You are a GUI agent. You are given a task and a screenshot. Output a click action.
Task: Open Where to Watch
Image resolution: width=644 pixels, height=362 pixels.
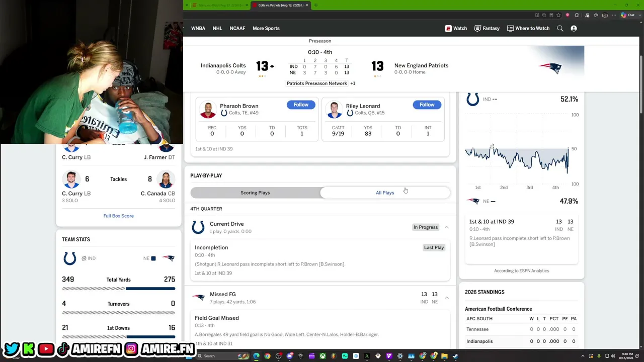click(x=528, y=29)
